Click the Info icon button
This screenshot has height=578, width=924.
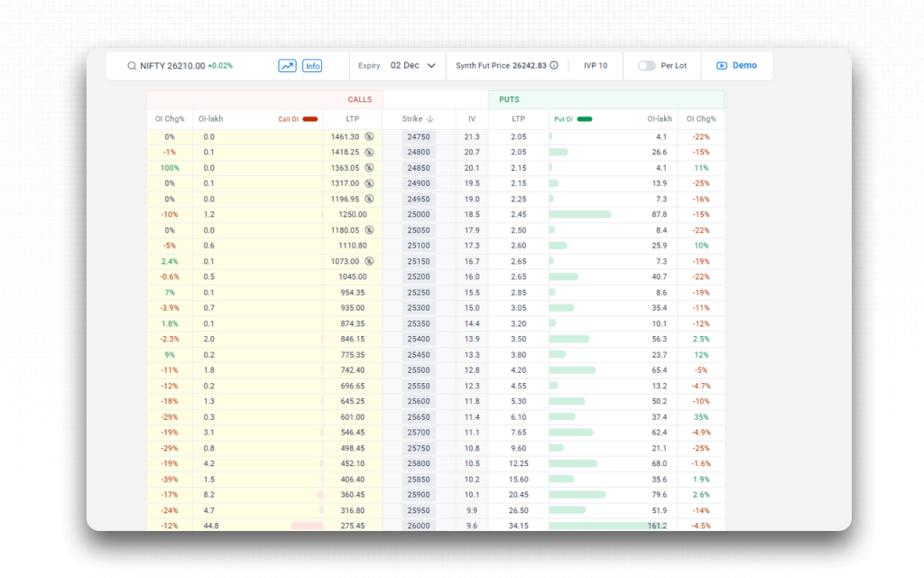tap(312, 66)
